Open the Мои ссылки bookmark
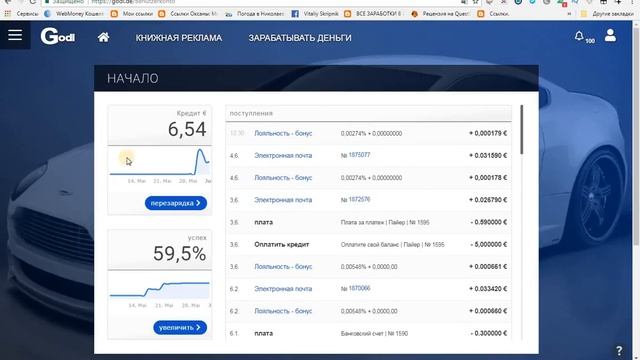640x360 pixels. (132, 14)
